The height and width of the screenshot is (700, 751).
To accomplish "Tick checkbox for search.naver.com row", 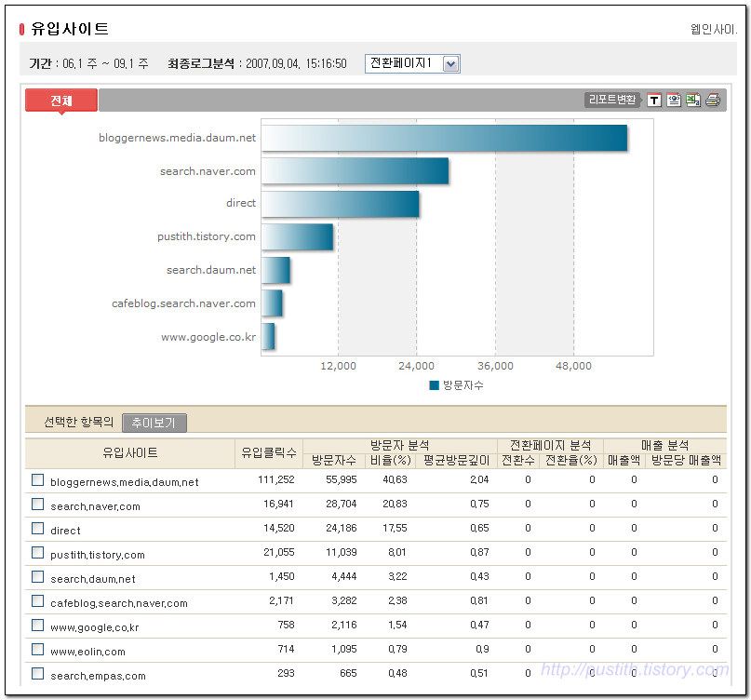I will [37, 504].
